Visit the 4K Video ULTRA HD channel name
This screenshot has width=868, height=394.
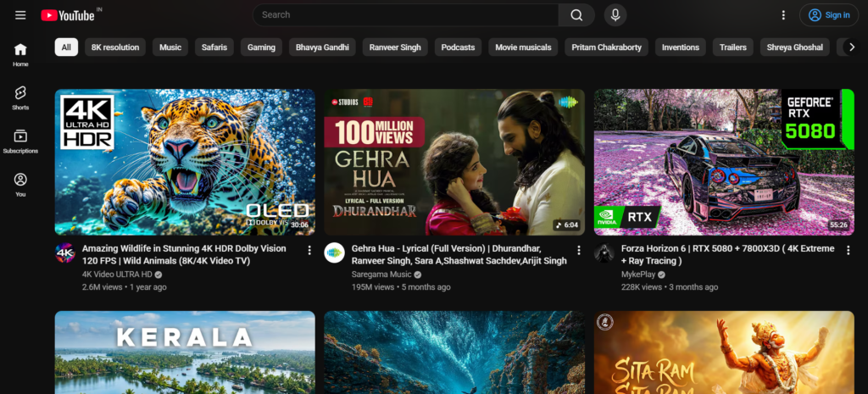click(117, 275)
